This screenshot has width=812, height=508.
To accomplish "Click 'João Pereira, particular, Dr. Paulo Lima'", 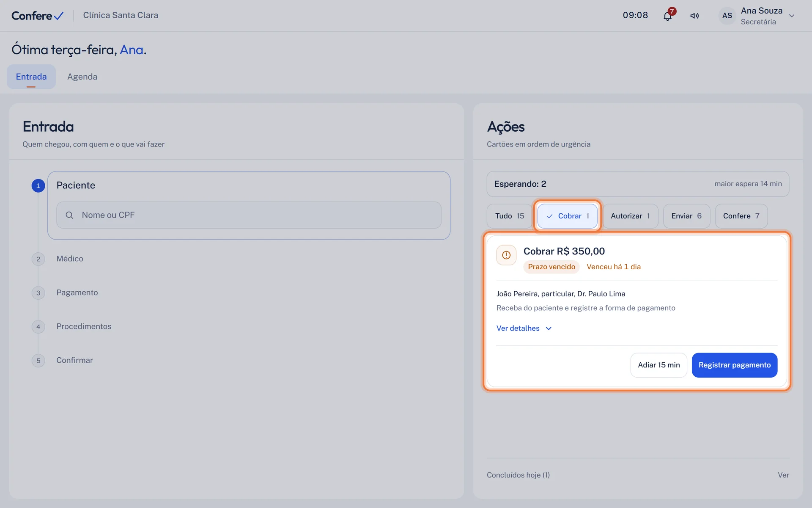I will click(x=560, y=294).
